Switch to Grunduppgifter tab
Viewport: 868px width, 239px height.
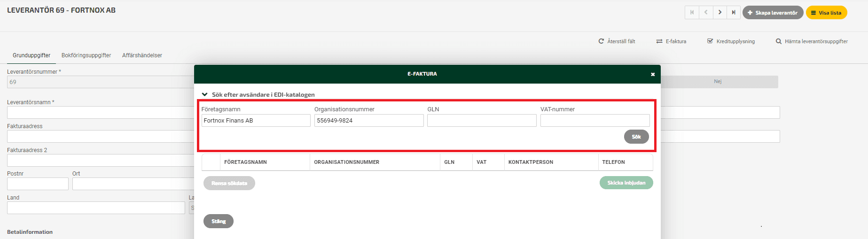(31, 55)
